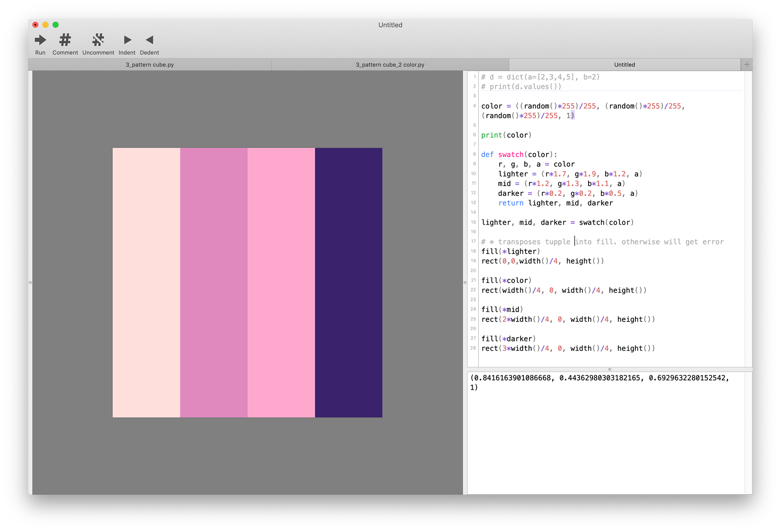Image resolution: width=781 pixels, height=532 pixels.
Task: Click the Comment hash icon
Action: [65, 40]
